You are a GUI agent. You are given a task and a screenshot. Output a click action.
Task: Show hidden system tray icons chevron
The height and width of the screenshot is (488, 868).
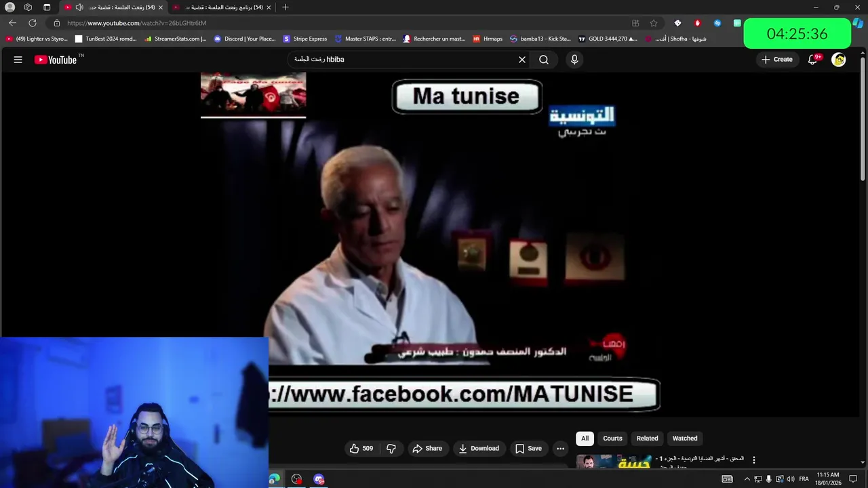[x=747, y=479]
